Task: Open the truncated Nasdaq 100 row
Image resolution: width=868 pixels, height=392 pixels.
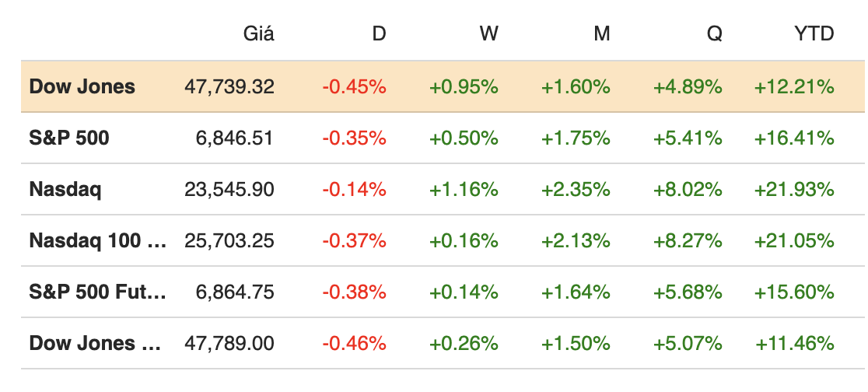Action: 97,240
